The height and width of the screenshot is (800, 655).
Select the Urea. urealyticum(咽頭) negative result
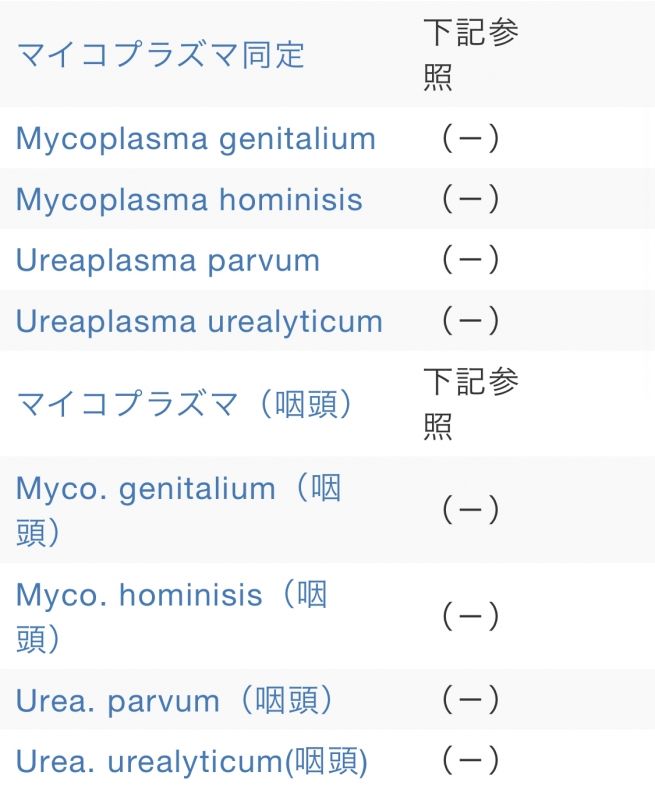click(469, 763)
